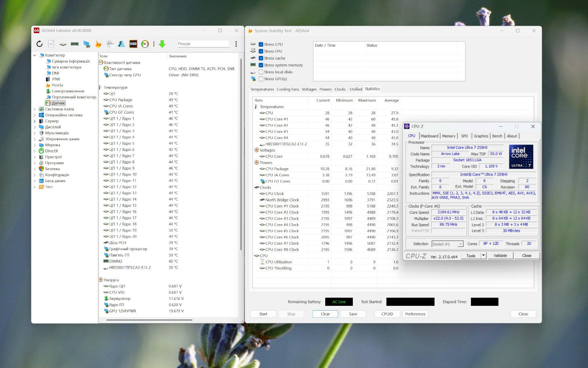The image size is (588, 368).
Task: Open the CPU-Z Tools dropdown arrow
Action: (483, 255)
